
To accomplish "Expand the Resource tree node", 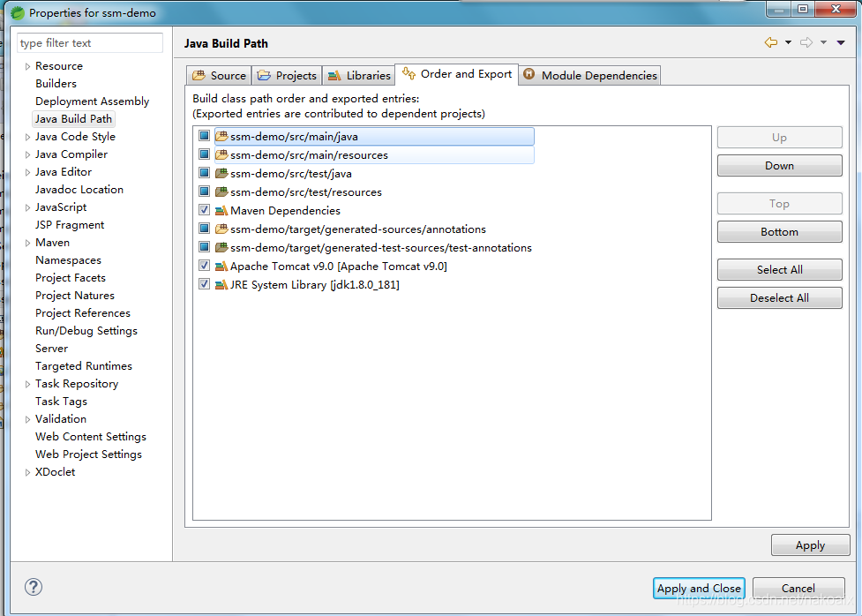I will pos(27,66).
